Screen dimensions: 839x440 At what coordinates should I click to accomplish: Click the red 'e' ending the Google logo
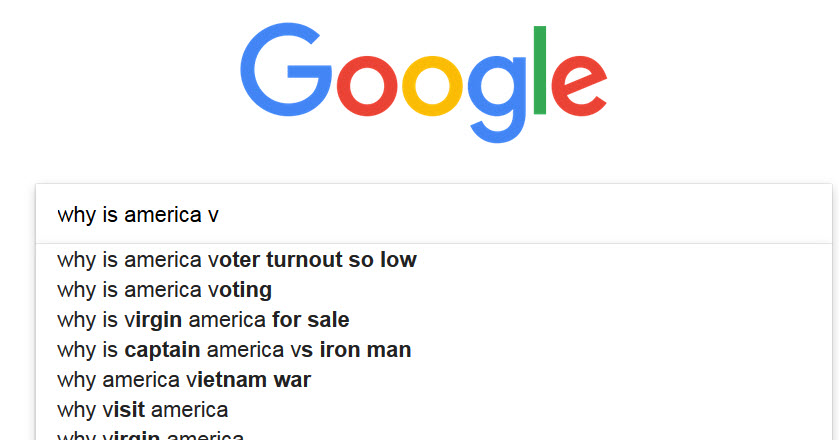(579, 86)
